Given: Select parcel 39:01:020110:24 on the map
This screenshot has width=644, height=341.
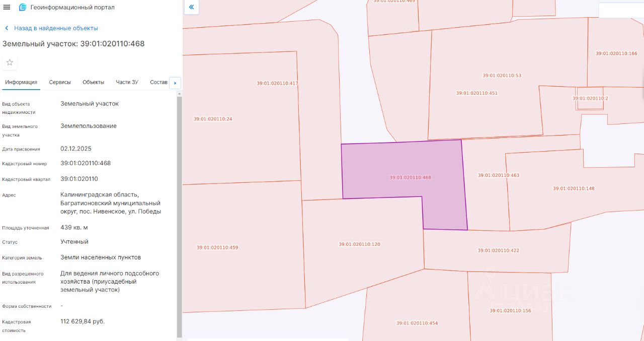Looking at the screenshot, I should 213,119.
